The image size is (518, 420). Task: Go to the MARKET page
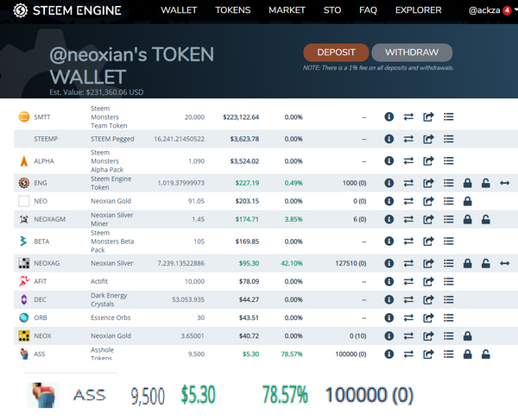click(287, 10)
